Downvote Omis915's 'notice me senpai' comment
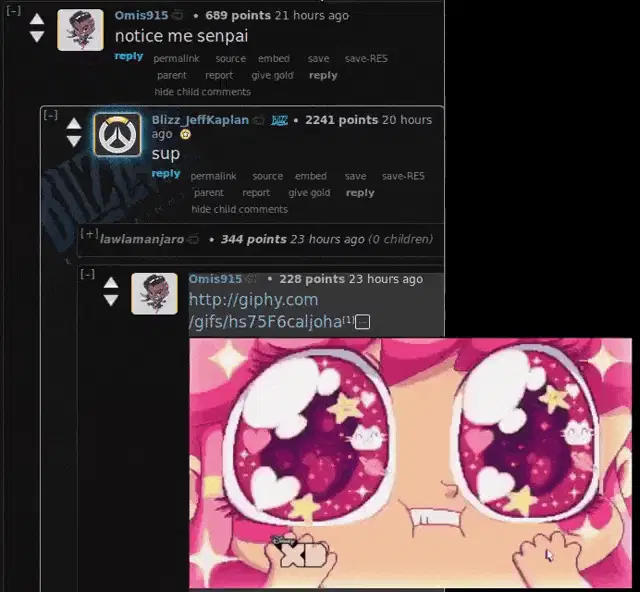The image size is (640, 592). [37, 36]
